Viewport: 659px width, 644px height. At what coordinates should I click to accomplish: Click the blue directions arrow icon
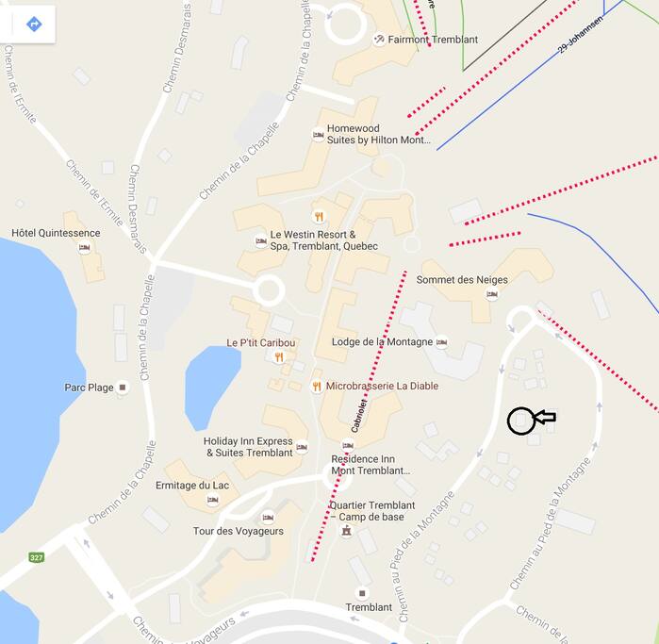pyautogui.click(x=34, y=24)
